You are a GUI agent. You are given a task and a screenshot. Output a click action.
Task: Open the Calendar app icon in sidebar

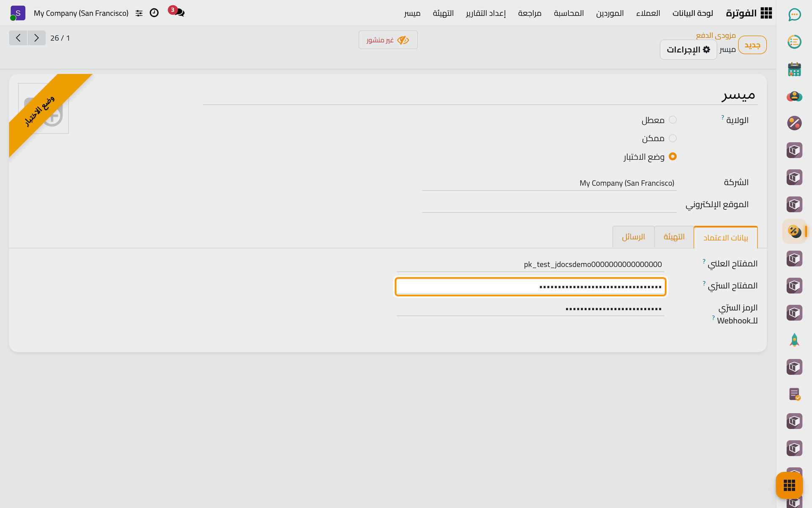pyautogui.click(x=794, y=69)
